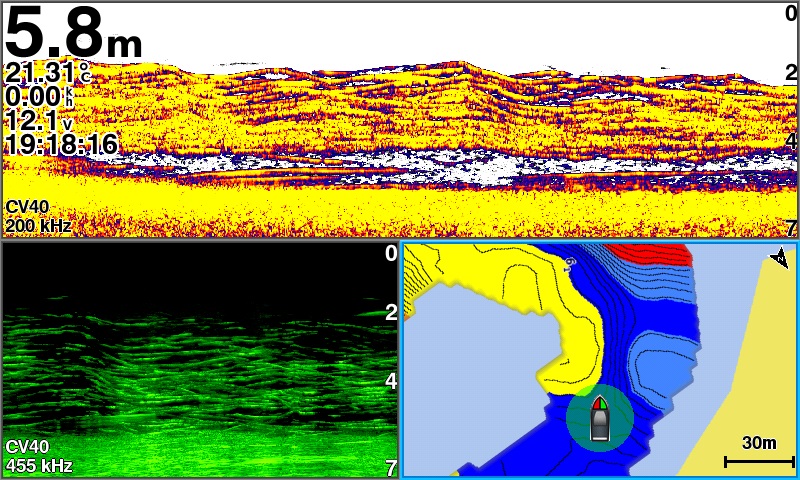Click the 19:18:16 time display
The width and height of the screenshot is (800, 480).
coord(61,145)
